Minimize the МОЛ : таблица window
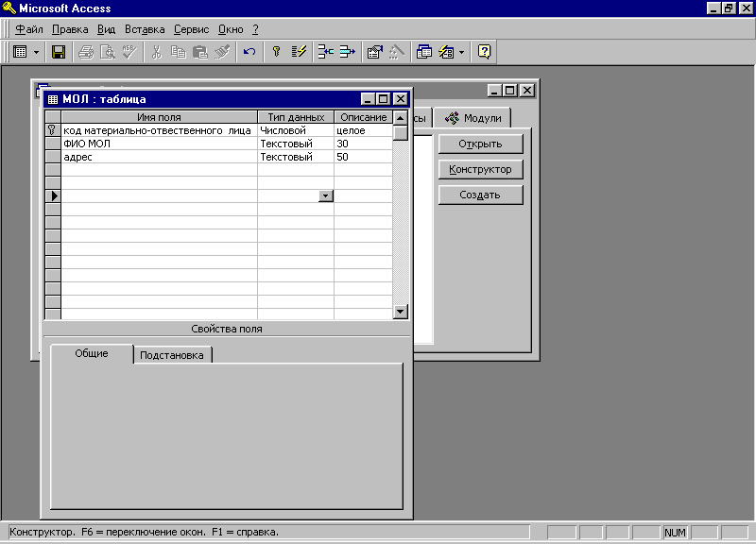The width and height of the screenshot is (756, 544). 369,99
